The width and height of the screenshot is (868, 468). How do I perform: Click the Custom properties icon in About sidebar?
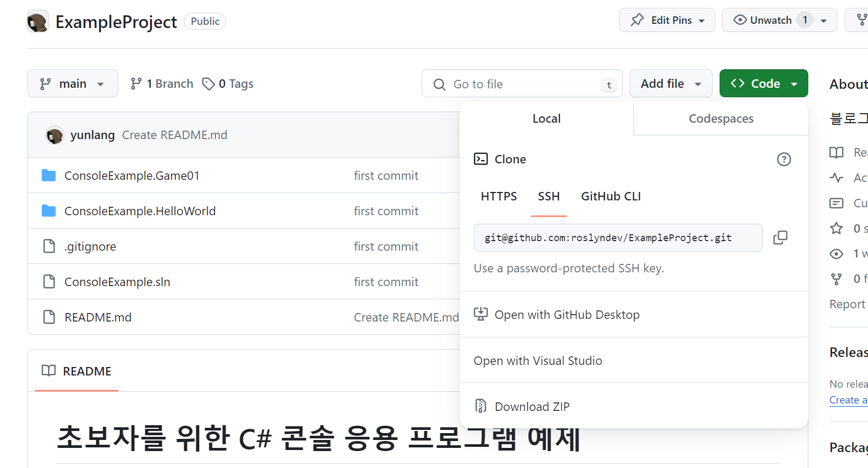[x=836, y=203]
